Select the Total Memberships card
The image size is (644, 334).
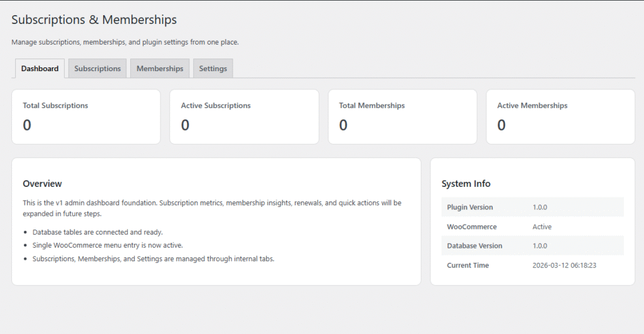click(402, 116)
